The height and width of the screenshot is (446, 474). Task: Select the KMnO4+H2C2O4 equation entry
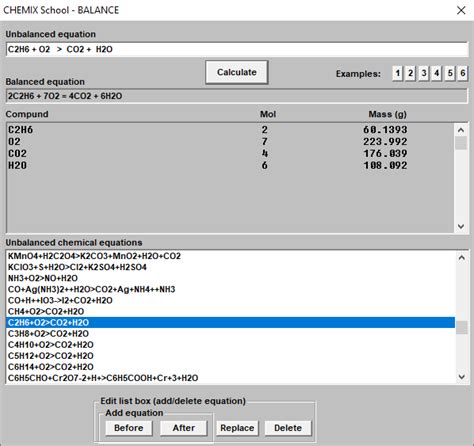click(230, 256)
